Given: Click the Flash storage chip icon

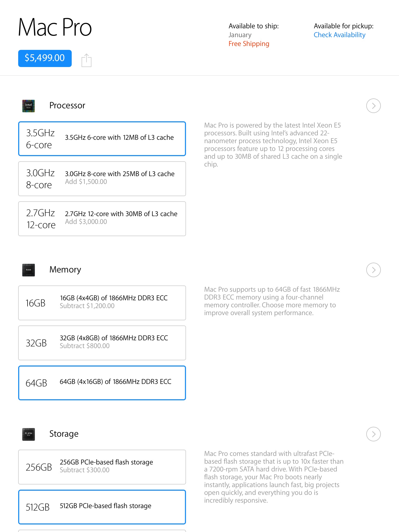Looking at the screenshot, I should [29, 434].
